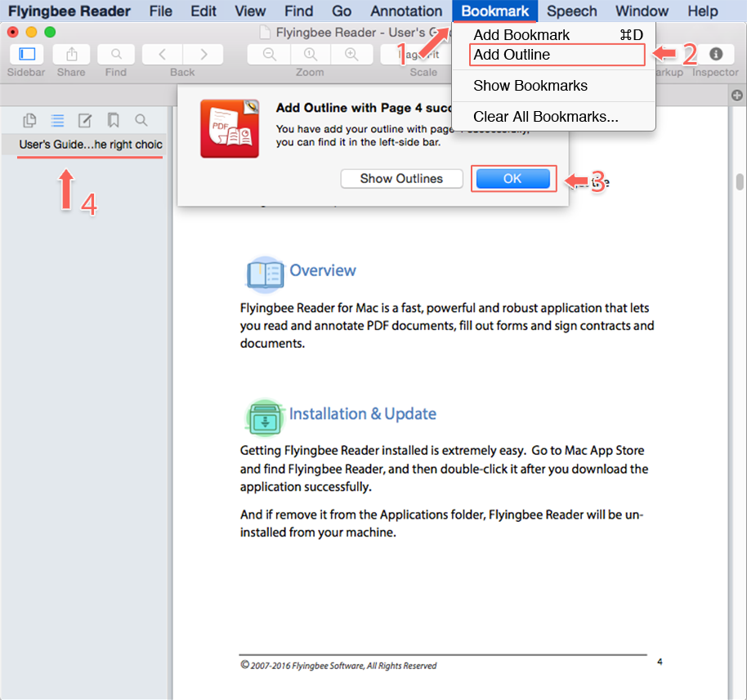
Task: Select Clear All Bookmarks…
Action: point(553,117)
